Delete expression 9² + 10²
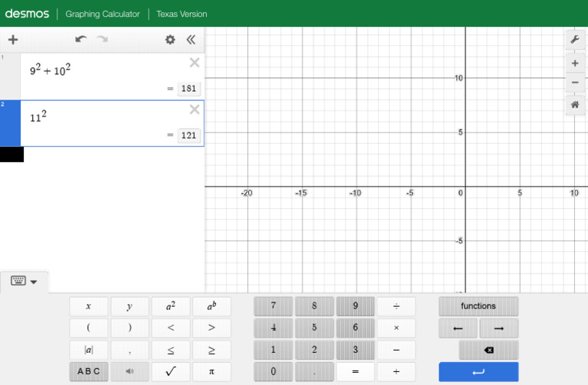Viewport: 588px width, 385px height. pyautogui.click(x=194, y=63)
